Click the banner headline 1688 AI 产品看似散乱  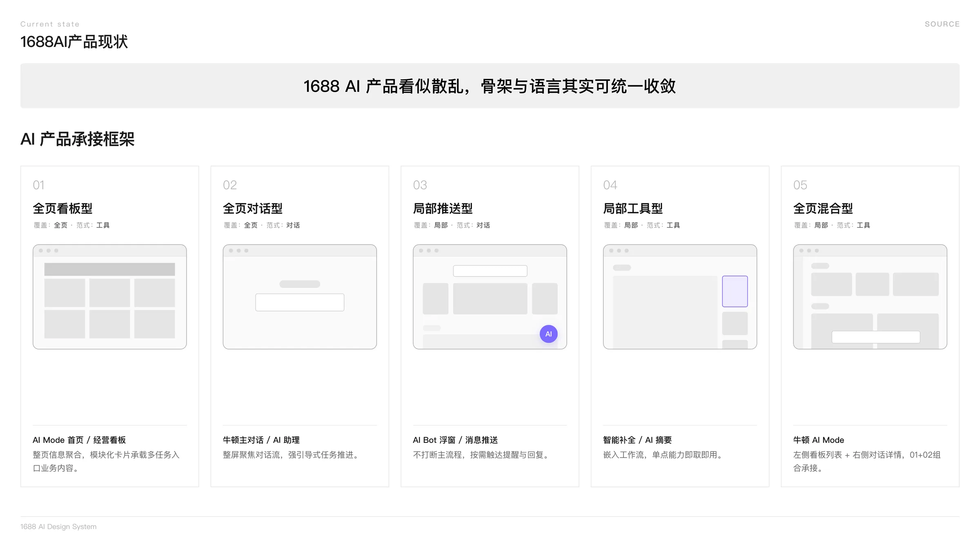[x=490, y=86]
